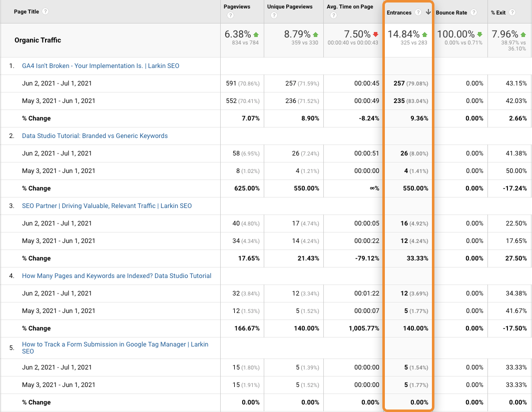Click the 'Avg. Time on Page' header text
The image size is (532, 412).
click(350, 7)
